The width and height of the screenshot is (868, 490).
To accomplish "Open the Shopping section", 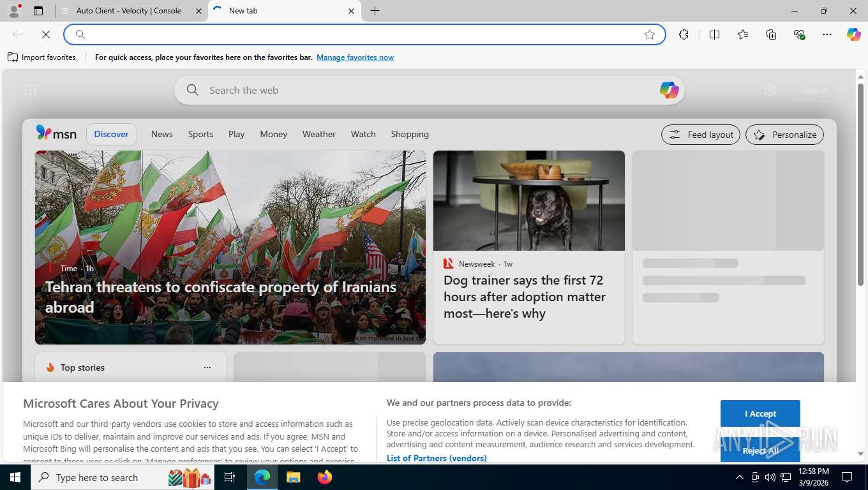I will (x=410, y=134).
